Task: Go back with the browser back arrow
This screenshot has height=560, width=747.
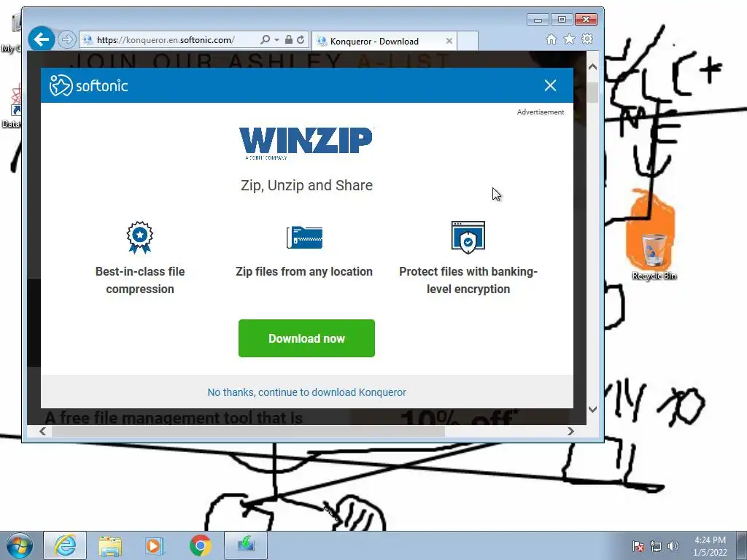Action: pos(42,39)
